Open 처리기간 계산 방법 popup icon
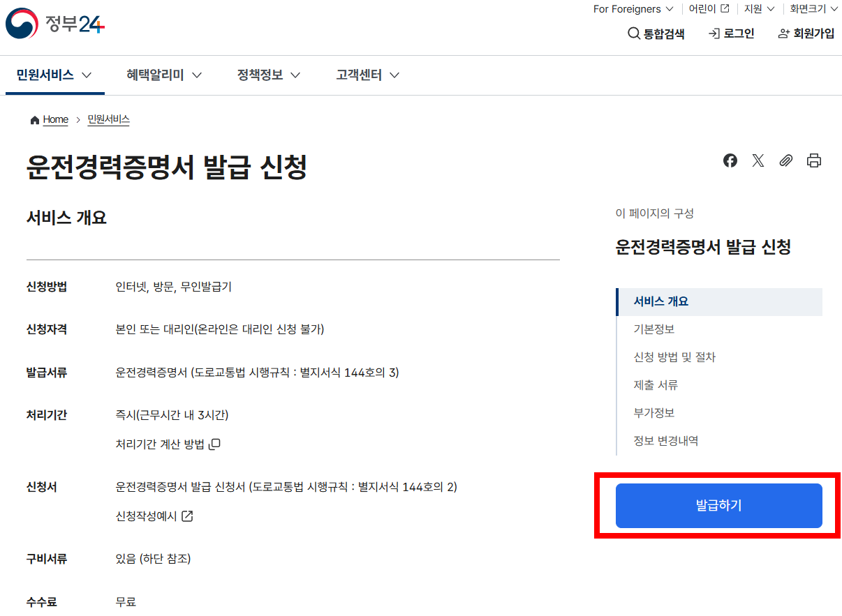This screenshot has width=842, height=616. [214, 444]
